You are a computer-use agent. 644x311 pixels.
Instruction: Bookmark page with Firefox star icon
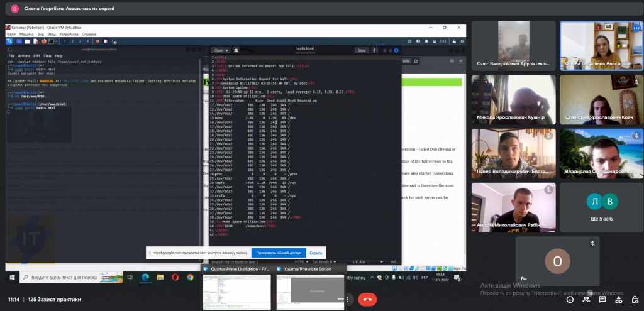(416, 61)
